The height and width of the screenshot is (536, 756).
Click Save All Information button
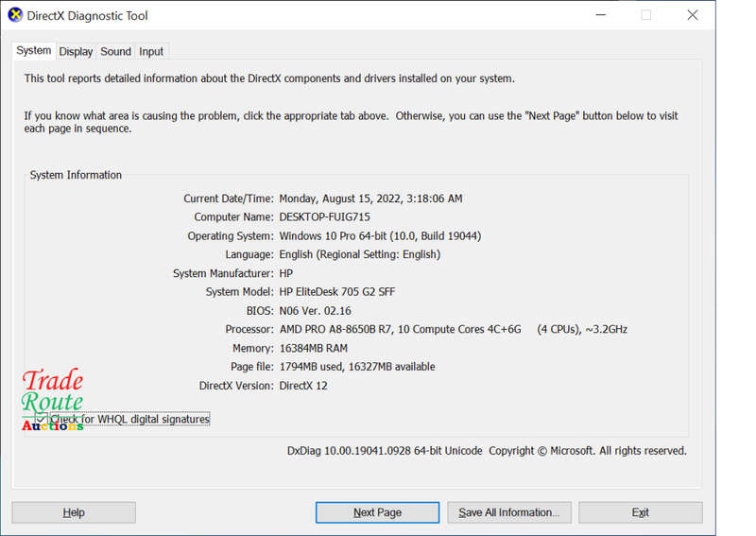click(x=509, y=512)
